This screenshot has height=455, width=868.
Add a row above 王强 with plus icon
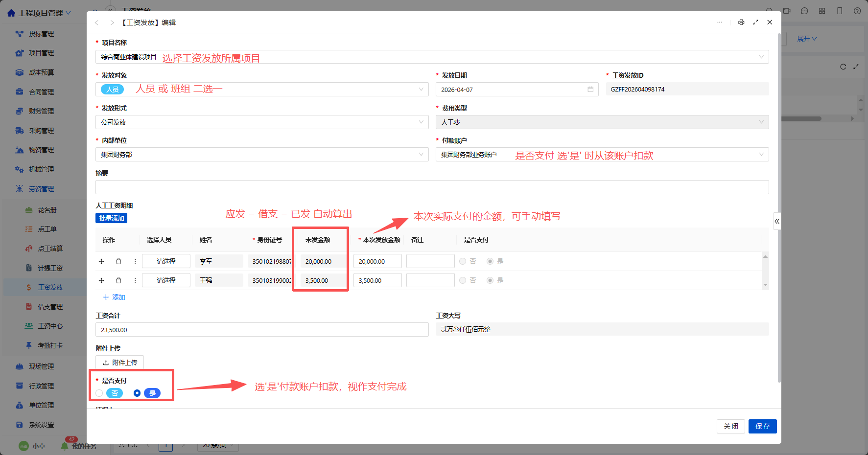[x=101, y=280]
